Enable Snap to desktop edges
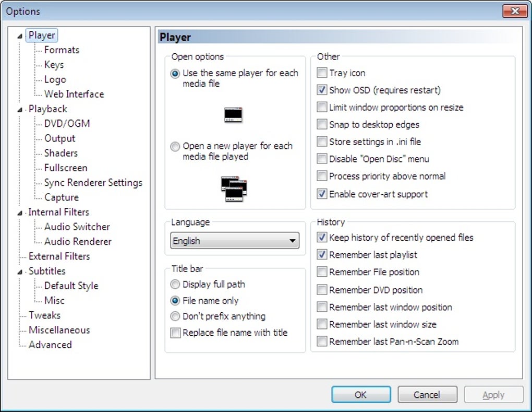 click(322, 125)
